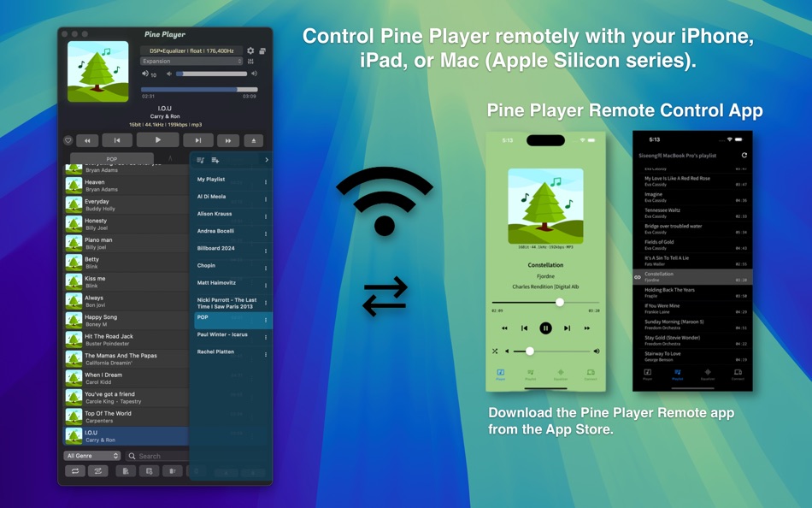This screenshot has width=812, height=508.
Task: Play the current song in Pine Player
Action: [158, 139]
